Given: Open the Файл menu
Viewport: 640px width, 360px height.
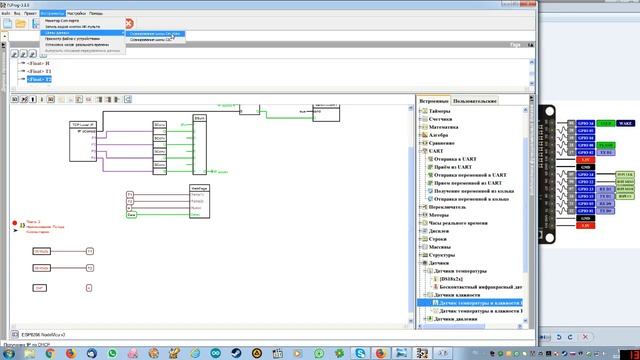Looking at the screenshot, I should [6, 13].
